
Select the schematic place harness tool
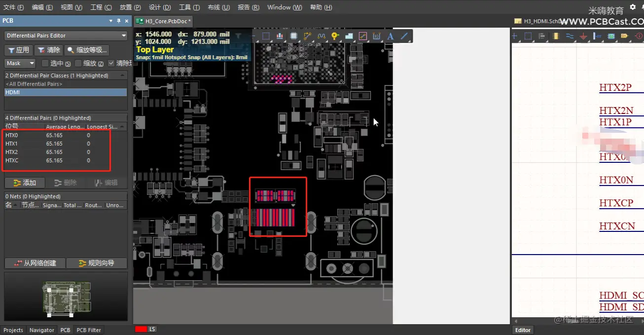597,36
